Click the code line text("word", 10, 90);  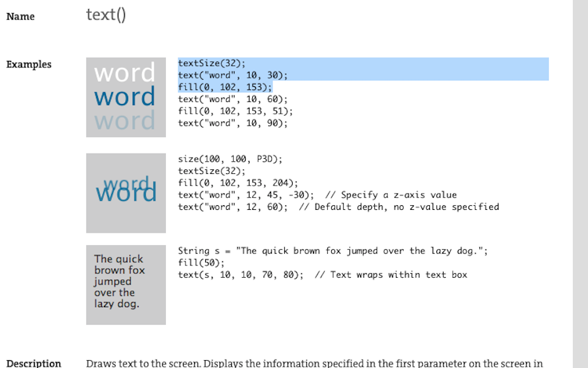click(x=233, y=123)
